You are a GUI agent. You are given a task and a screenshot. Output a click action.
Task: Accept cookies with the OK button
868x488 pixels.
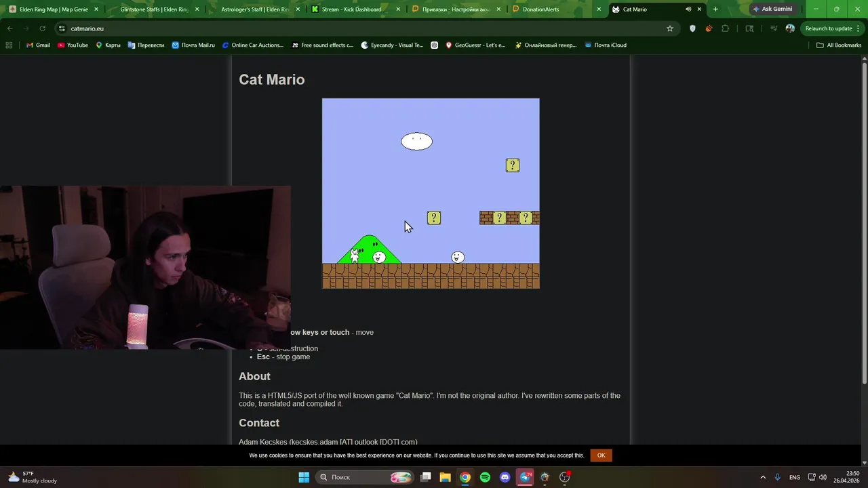[601, 455]
